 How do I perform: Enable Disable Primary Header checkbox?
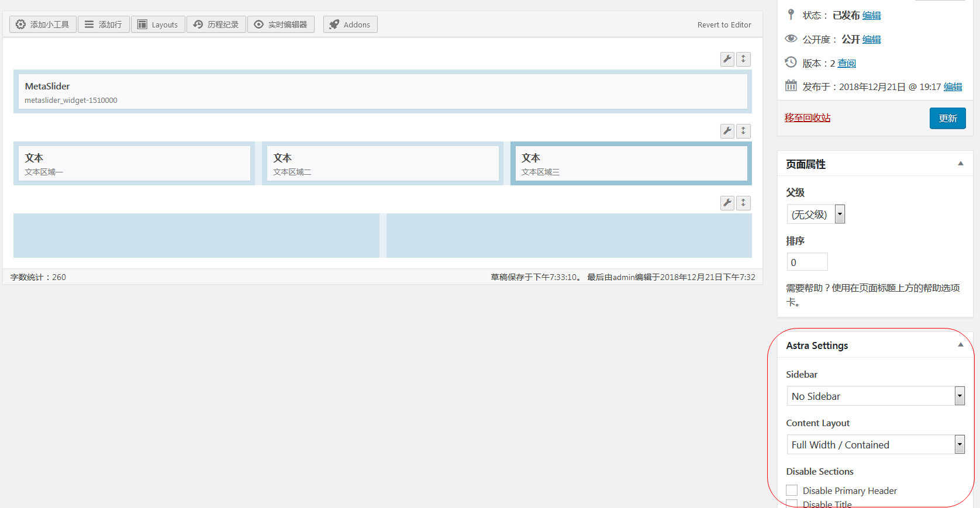pos(792,490)
